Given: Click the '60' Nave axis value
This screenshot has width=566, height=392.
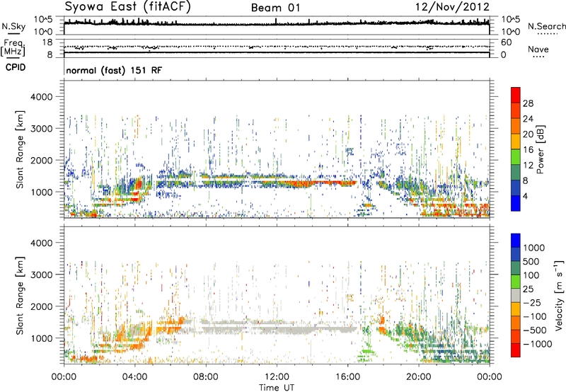Looking at the screenshot, I should point(507,42).
